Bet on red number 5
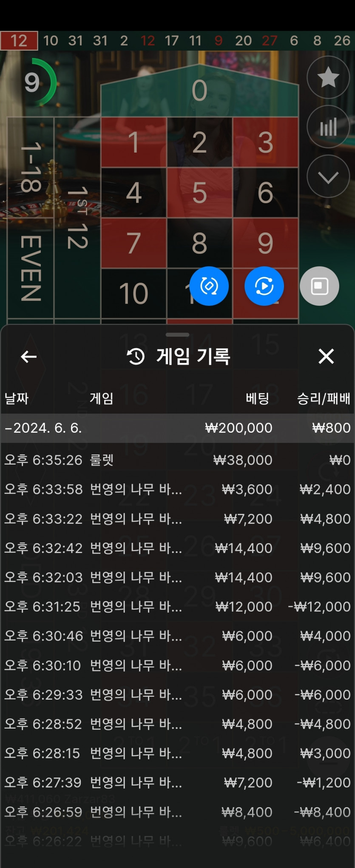Screen dimensions: 355x868 pos(199,193)
